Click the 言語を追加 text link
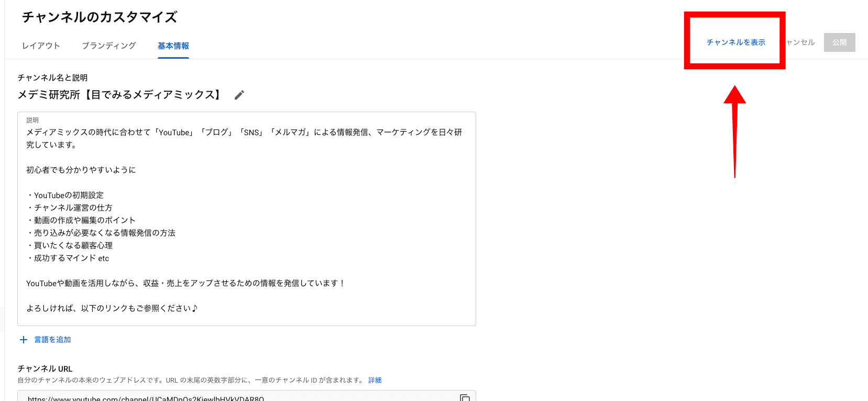868x401 pixels. point(52,340)
